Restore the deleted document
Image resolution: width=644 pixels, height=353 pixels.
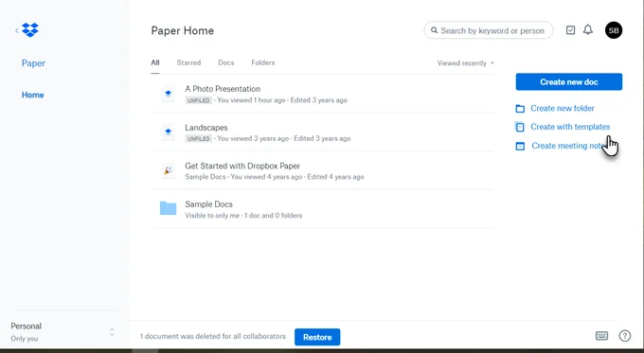[x=317, y=337]
